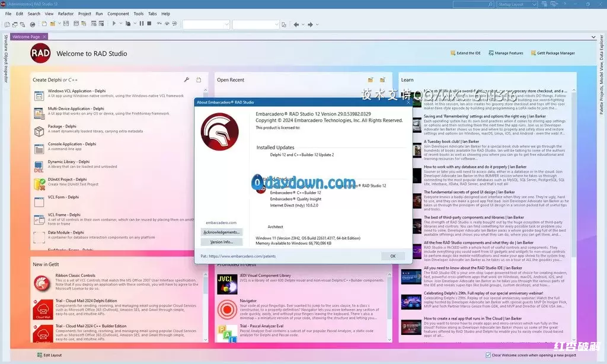Open the first empty toolbar combo box
The width and height of the screenshot is (607, 364).
pos(206,24)
